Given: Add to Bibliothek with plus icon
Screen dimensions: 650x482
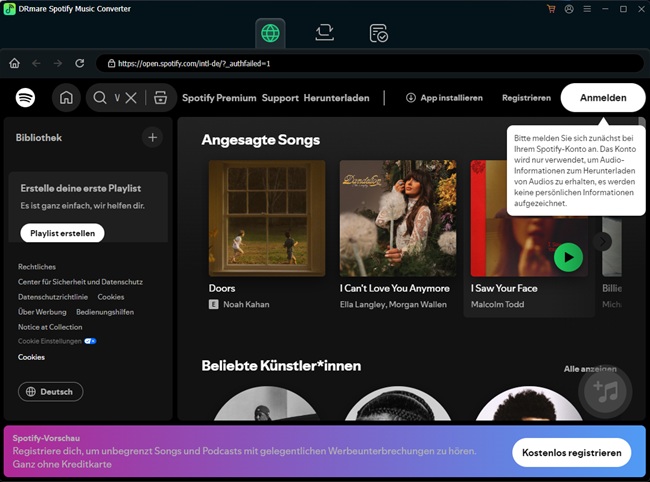Looking at the screenshot, I should click(153, 137).
